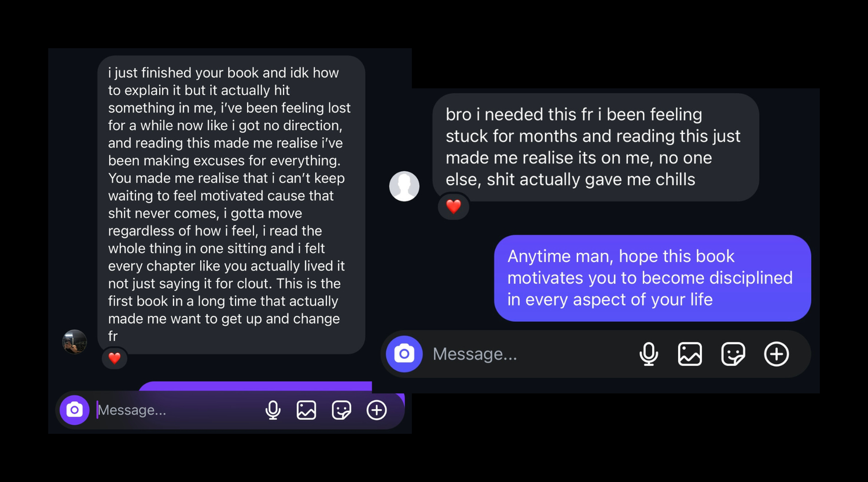Open the photo gallery icon in right chat

690,354
